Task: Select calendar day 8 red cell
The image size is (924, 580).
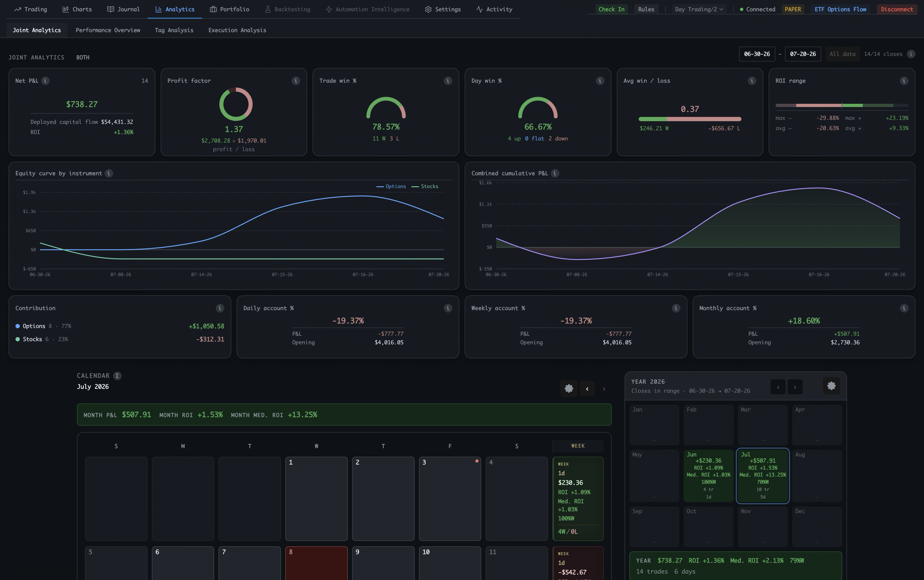Action: pyautogui.click(x=316, y=563)
